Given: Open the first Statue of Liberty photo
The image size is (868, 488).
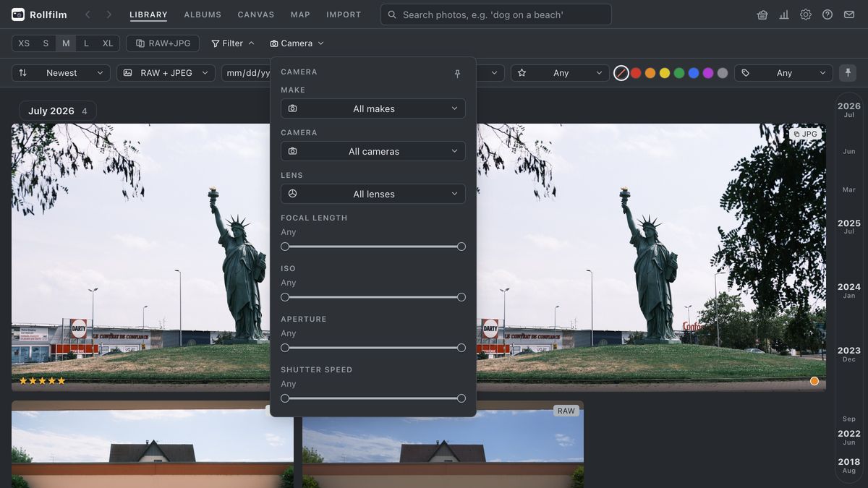Looking at the screenshot, I should coord(140,257).
